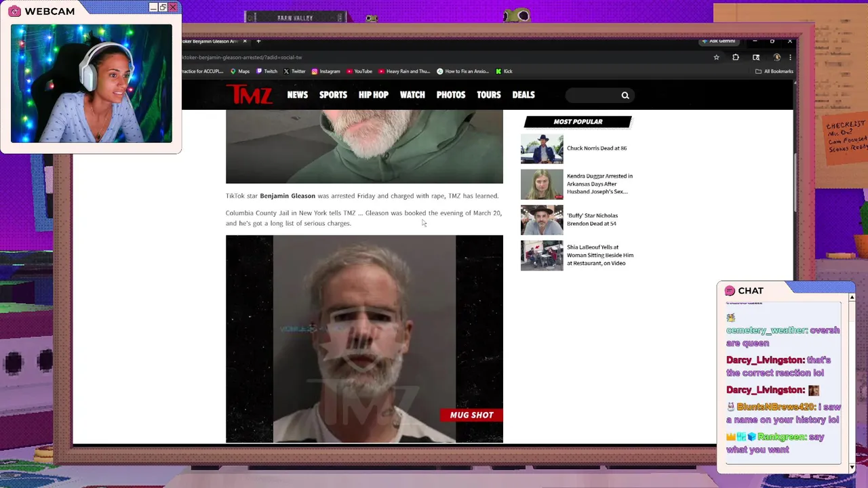Click the chat overlay scroll up arrow
This screenshot has height=488, width=868.
(x=852, y=297)
